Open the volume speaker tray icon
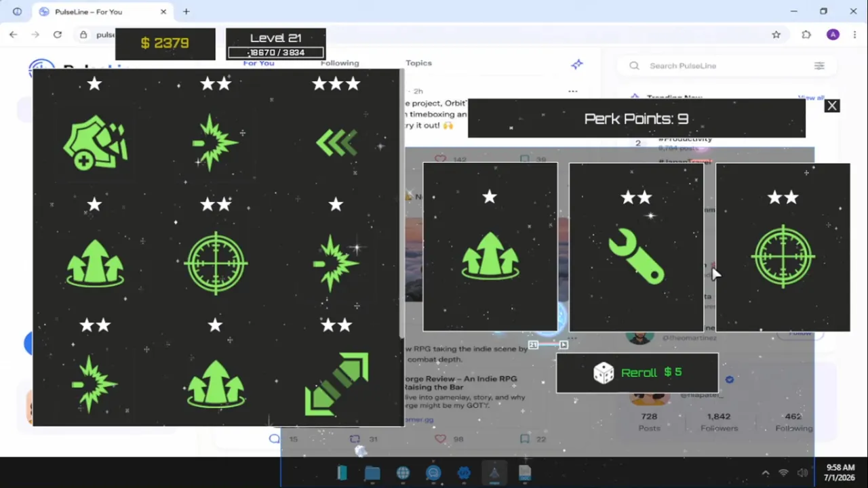The height and width of the screenshot is (488, 868). coord(803,473)
